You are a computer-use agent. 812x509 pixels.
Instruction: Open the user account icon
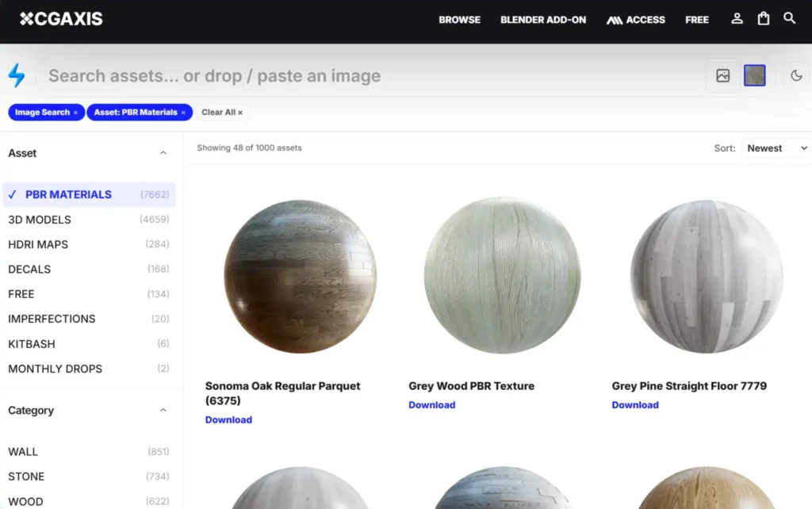pyautogui.click(x=737, y=18)
